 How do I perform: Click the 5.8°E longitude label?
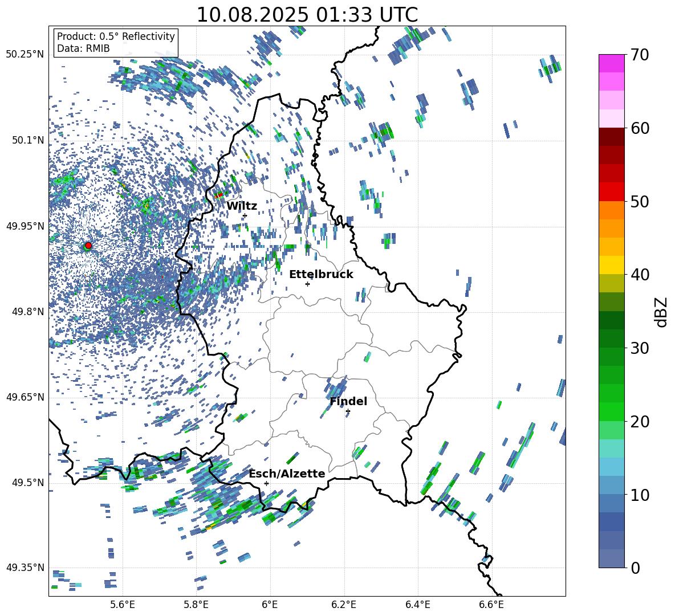click(x=196, y=605)
